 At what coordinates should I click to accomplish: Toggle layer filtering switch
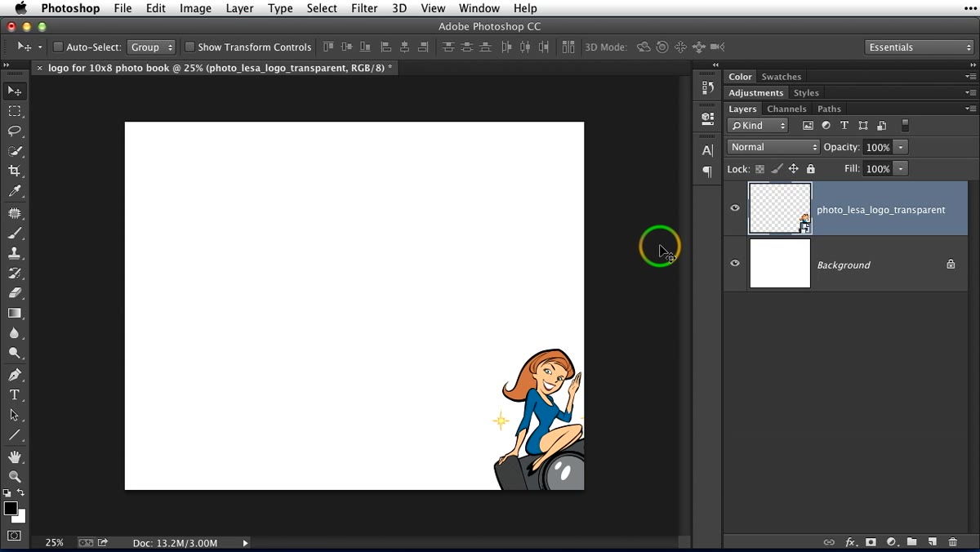tap(905, 126)
